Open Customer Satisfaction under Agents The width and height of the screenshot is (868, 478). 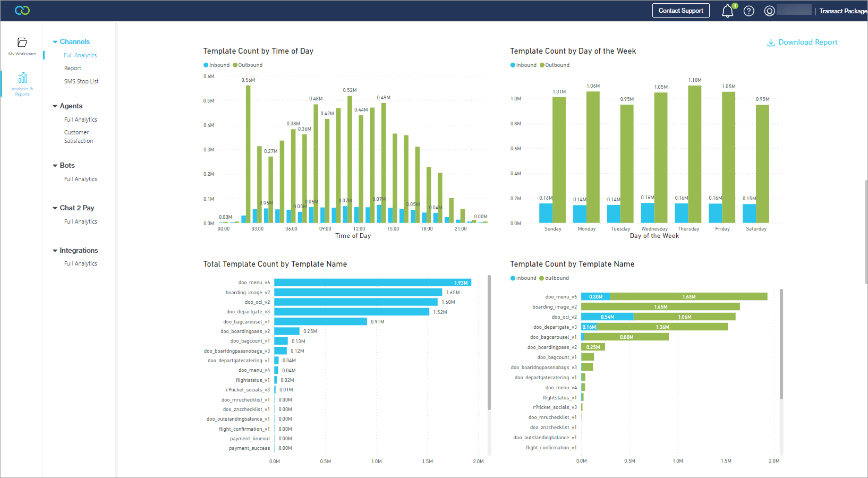click(79, 136)
